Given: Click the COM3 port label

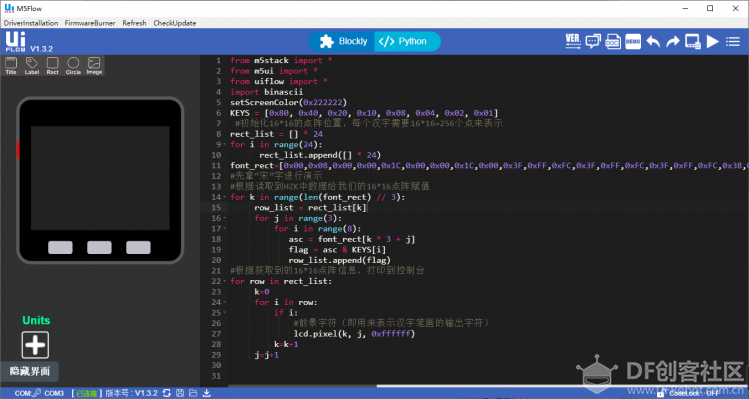Looking at the screenshot, I should pos(54,393).
